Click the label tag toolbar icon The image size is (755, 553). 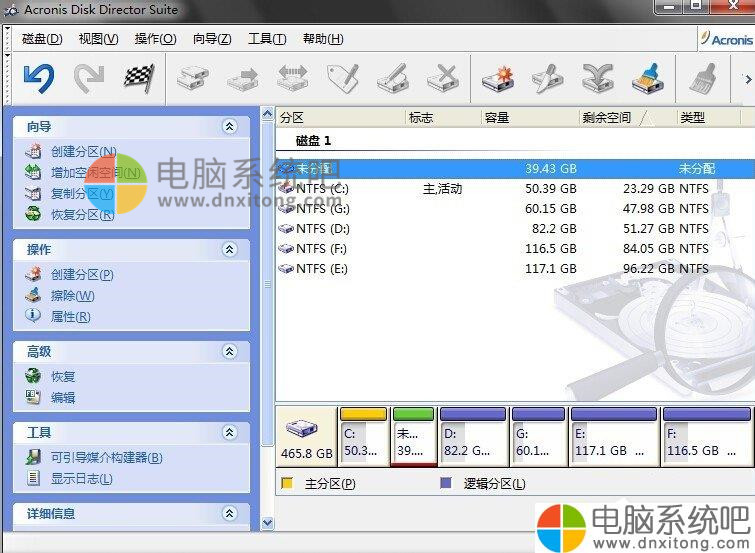tap(343, 79)
